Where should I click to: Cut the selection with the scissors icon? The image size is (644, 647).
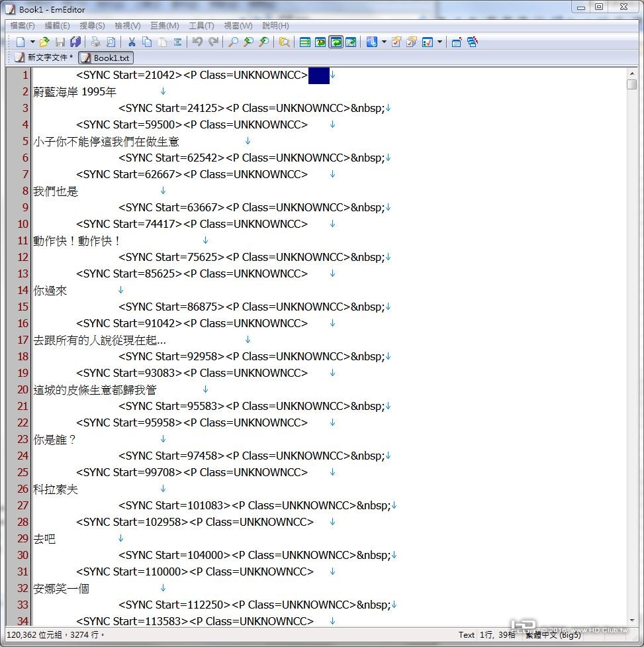tap(132, 42)
